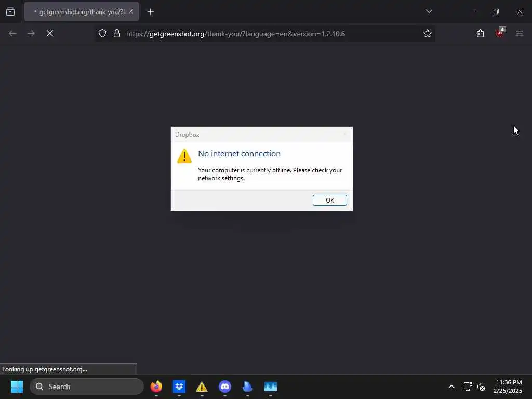The width and height of the screenshot is (532, 399).
Task: Close the Firefox window
Action: 520,11
